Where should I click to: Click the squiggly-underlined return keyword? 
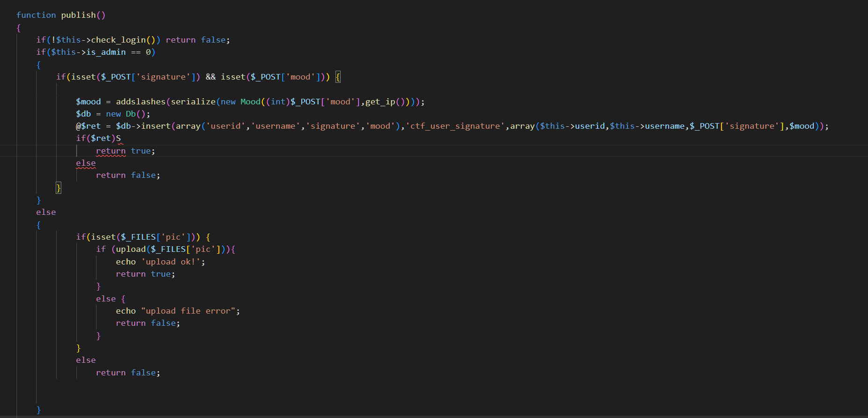pyautogui.click(x=110, y=151)
